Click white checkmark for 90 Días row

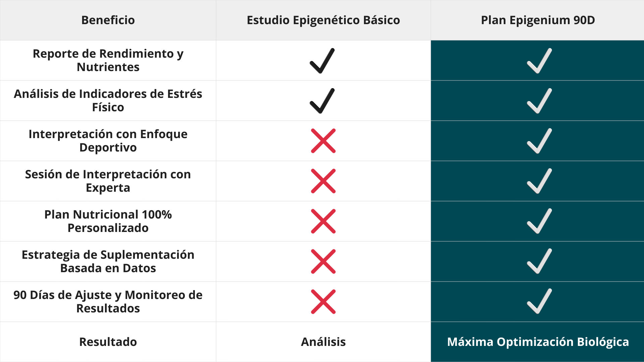(539, 301)
